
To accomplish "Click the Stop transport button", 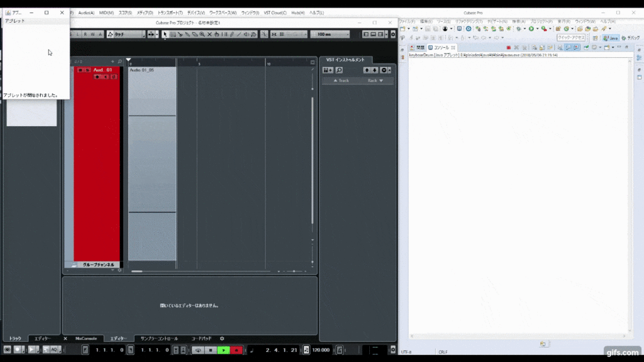I will 210,350.
